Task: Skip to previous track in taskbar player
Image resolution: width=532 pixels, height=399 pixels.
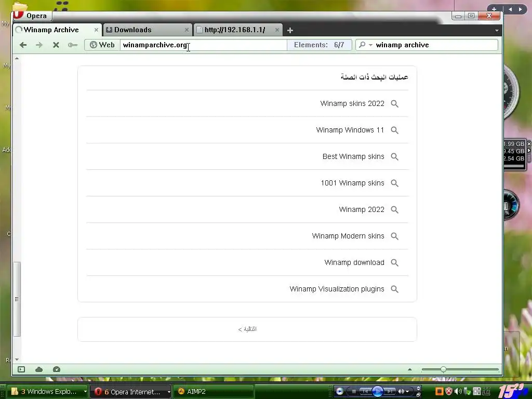Action: 365,392
